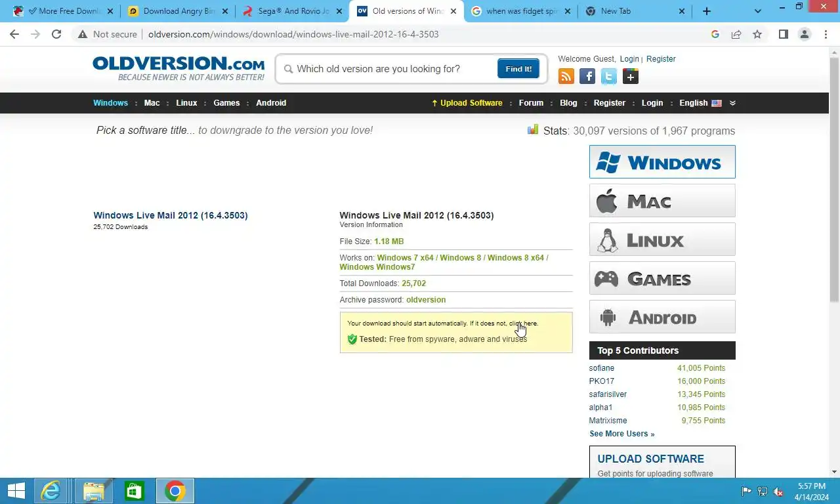The image size is (840, 504).
Task: Click the browser address bar URL
Action: (293, 34)
